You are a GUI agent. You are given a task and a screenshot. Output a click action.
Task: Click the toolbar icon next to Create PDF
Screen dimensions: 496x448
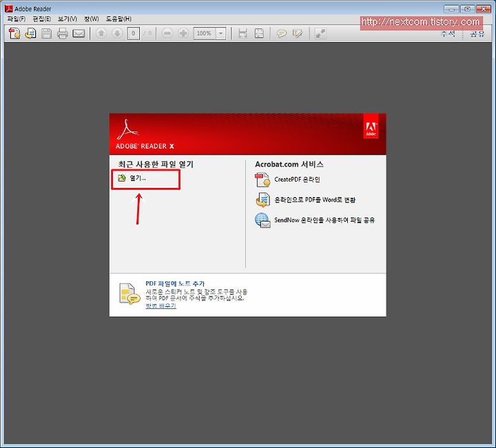coord(31,33)
